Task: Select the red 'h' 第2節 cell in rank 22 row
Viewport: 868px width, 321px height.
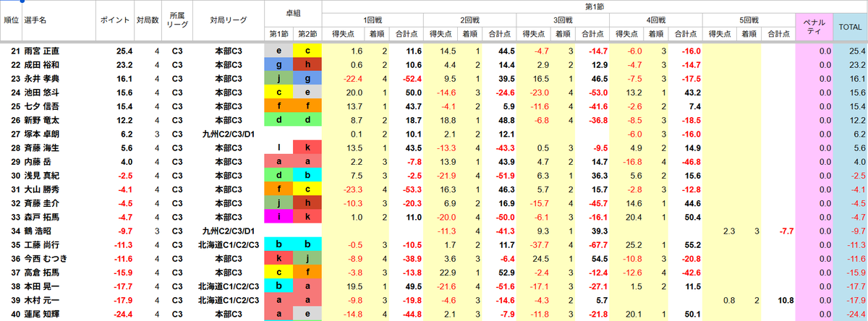Action: [x=307, y=65]
